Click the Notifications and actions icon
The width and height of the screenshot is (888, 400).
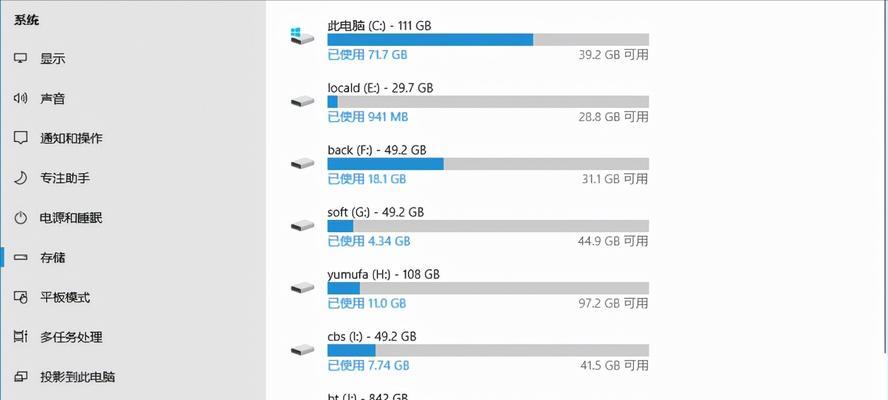(x=20, y=138)
